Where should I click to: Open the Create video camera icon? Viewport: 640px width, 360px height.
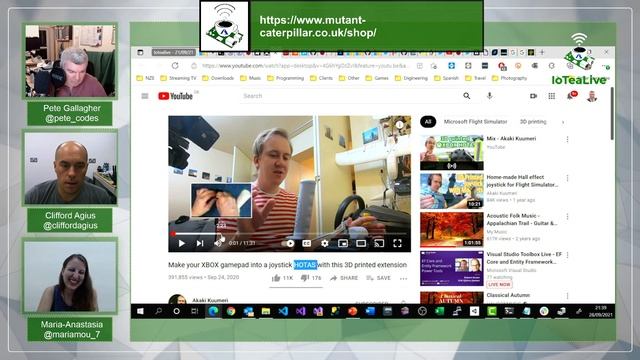click(x=533, y=96)
